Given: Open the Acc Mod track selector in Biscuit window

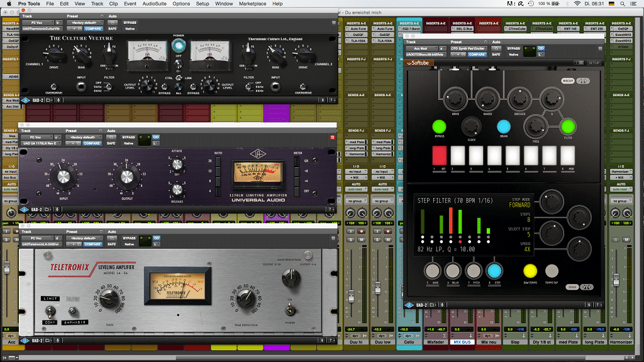Looking at the screenshot, I should click(x=422, y=48).
